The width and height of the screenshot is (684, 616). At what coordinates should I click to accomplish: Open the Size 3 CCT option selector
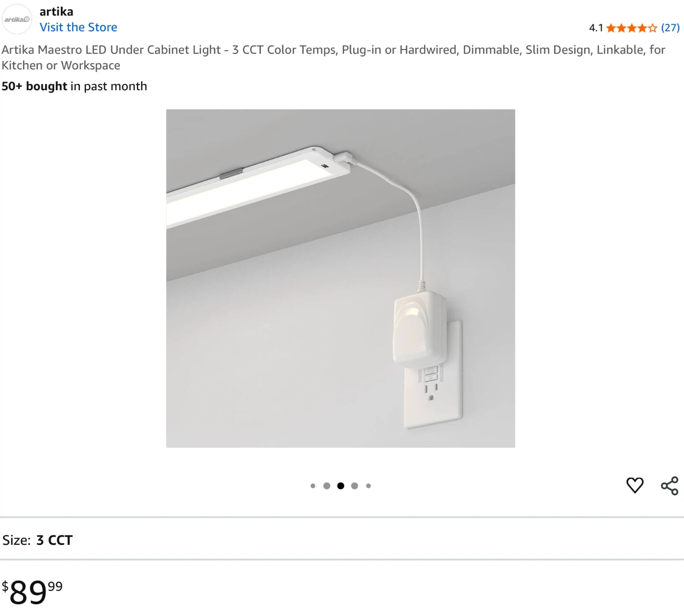click(342, 540)
